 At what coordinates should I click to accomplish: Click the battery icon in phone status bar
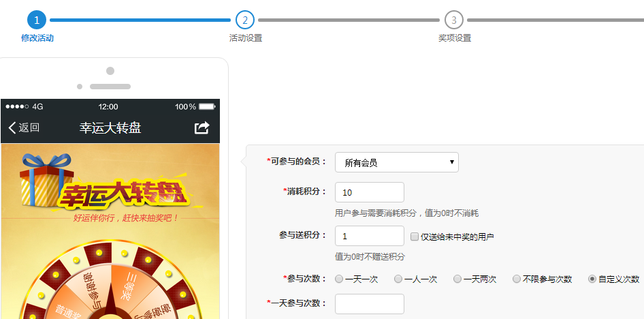point(208,107)
